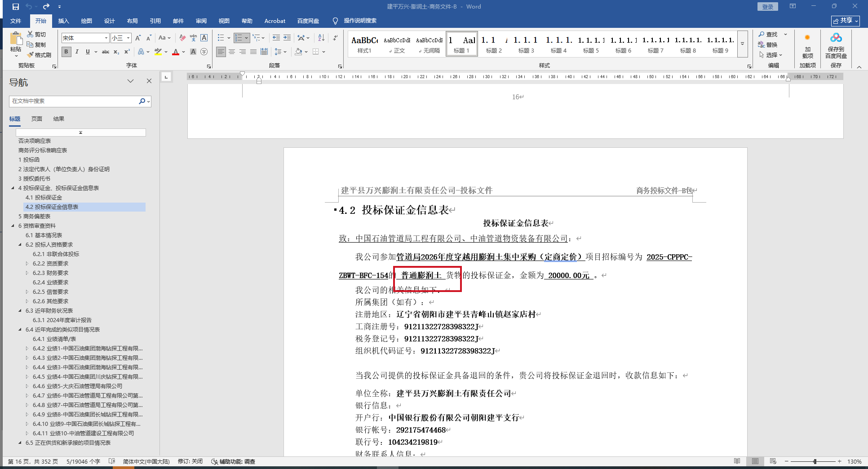Click the Clear Formatting eraser icon

pos(182,38)
